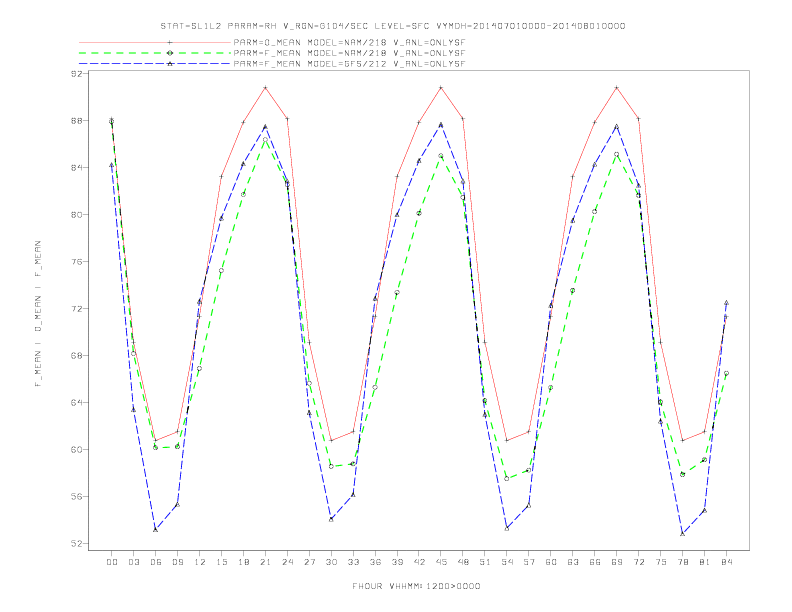Click forecast hour 09 on the x-axis
The width and height of the screenshot is (792, 612).
(177, 562)
